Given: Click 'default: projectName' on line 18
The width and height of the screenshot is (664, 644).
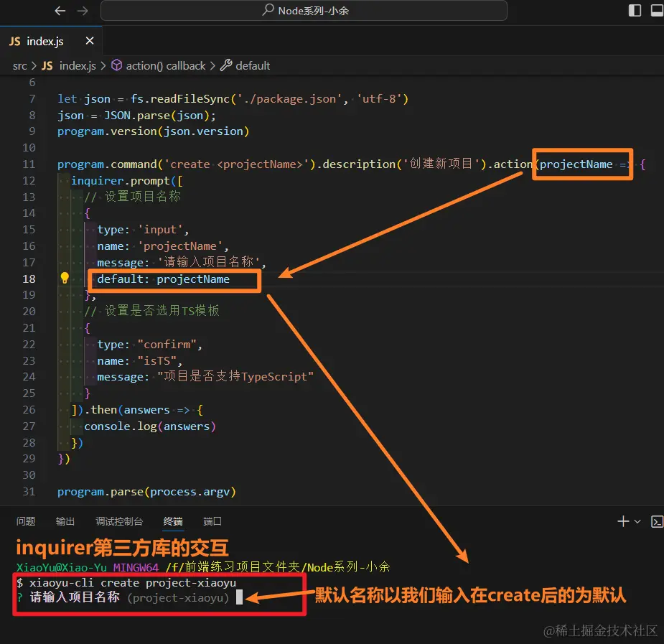Looking at the screenshot, I should (163, 279).
